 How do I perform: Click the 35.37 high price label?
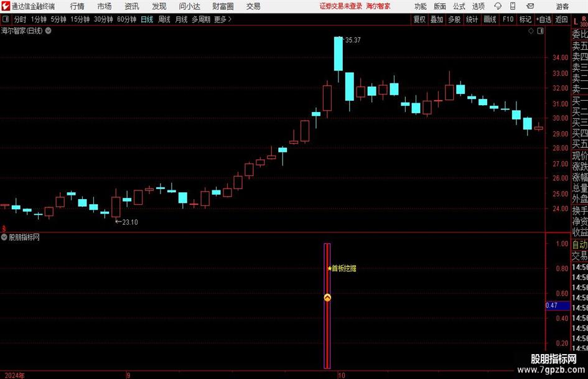[x=353, y=40]
